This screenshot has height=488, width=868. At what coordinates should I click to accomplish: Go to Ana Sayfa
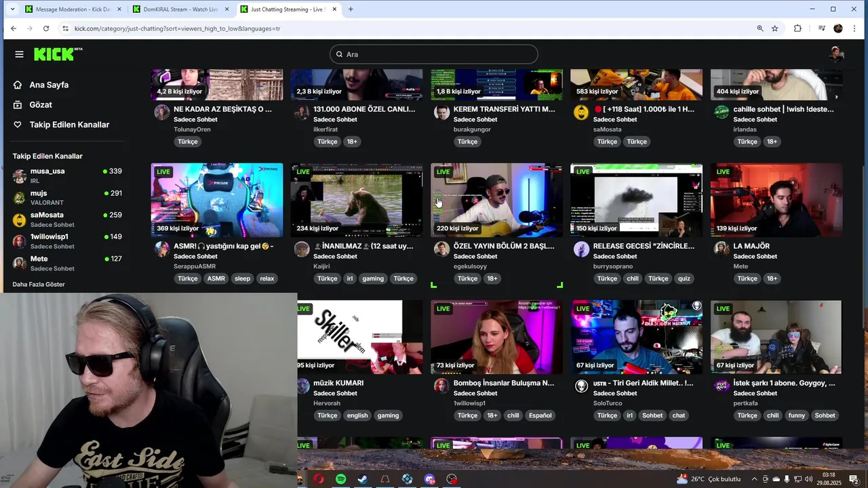point(49,85)
